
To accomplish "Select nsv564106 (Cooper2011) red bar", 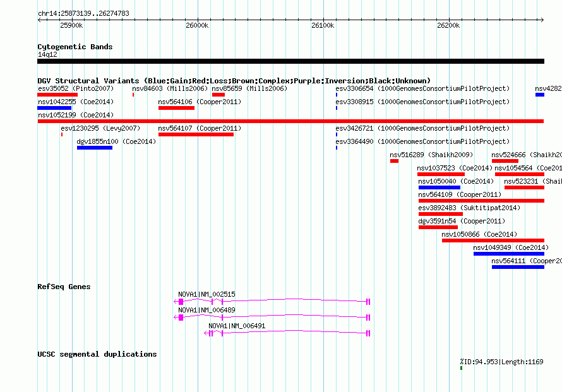I will click(176, 108).
